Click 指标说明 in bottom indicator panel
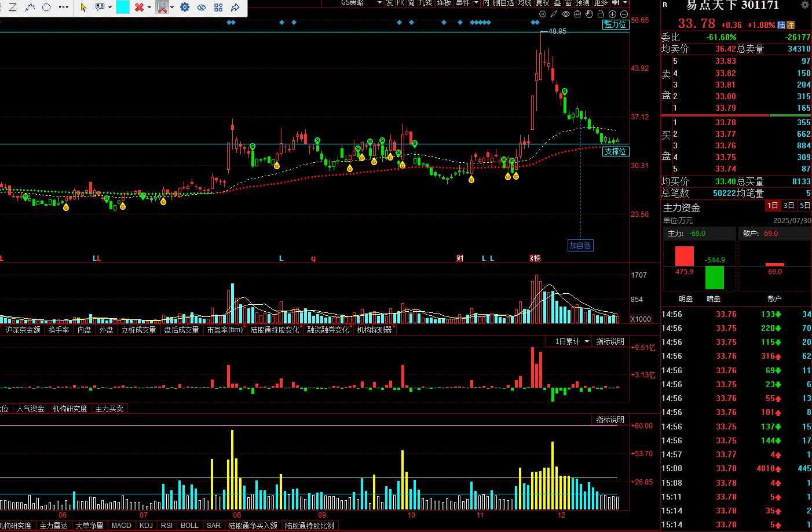 [610, 420]
